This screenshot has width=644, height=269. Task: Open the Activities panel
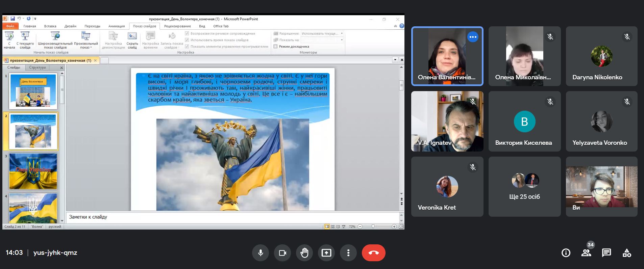[627, 253]
